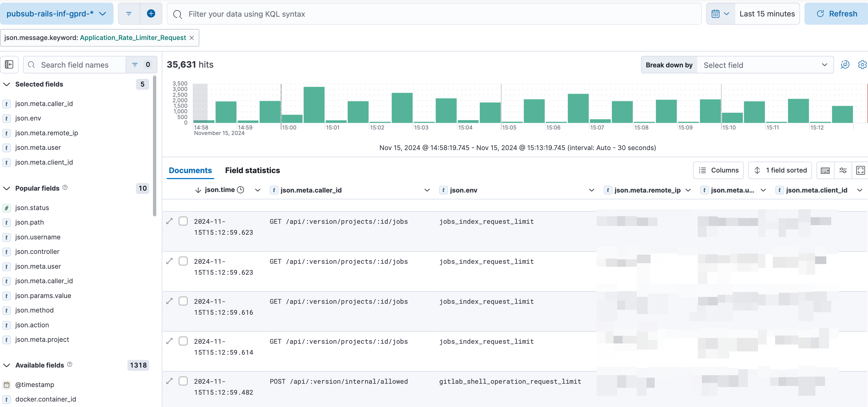Open the saved filter menu icon
868x407 pixels.
coord(129,14)
